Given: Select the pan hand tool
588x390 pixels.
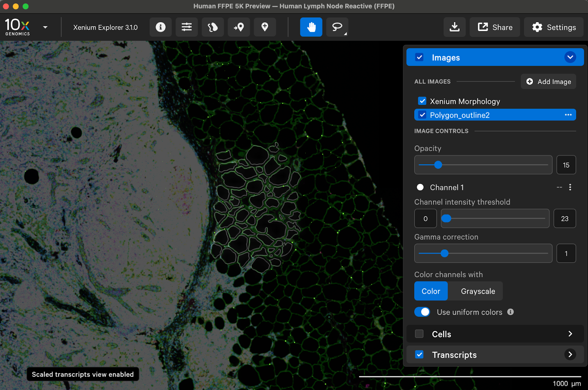Looking at the screenshot, I should (x=311, y=27).
